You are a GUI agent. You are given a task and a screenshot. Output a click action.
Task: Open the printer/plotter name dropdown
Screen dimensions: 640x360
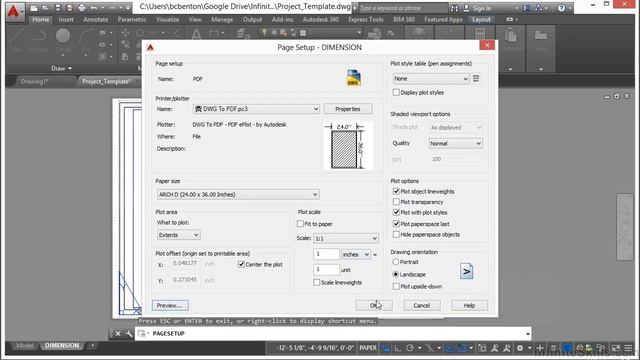256,109
